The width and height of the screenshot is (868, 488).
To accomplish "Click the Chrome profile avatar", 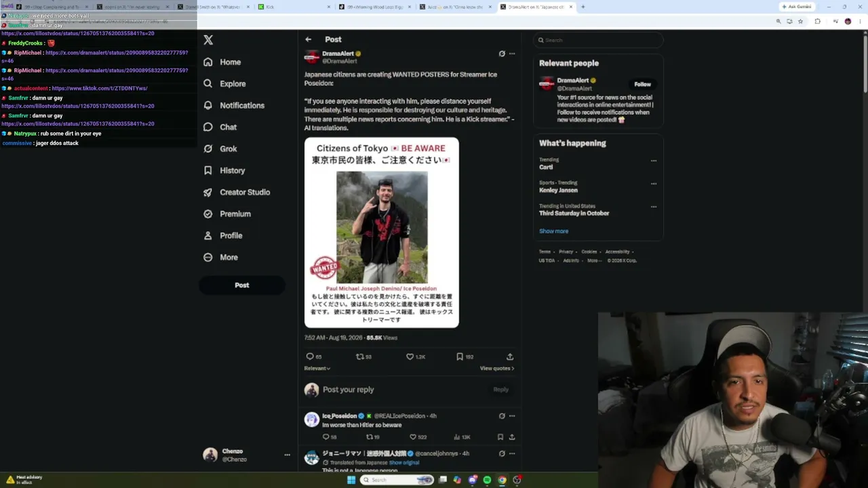I will pos(848,21).
